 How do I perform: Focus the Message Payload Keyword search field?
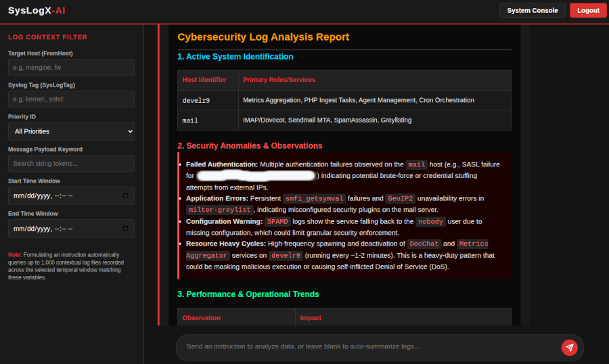[72, 164]
